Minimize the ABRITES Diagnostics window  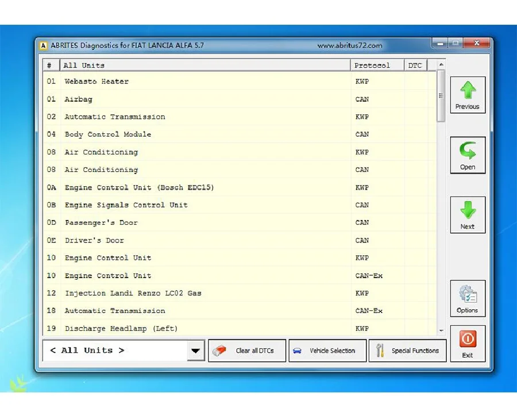pyautogui.click(x=440, y=43)
